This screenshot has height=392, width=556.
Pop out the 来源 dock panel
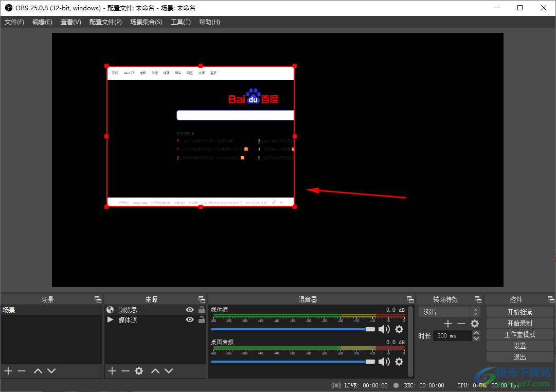tap(202, 300)
